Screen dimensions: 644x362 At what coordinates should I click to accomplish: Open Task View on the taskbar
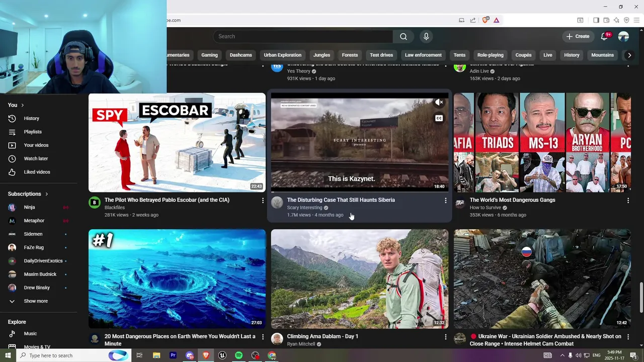click(x=139, y=355)
